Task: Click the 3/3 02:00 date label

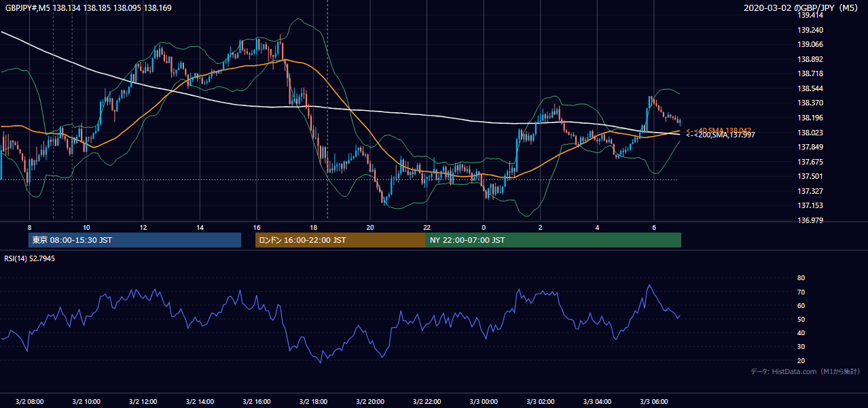Action: coord(541,402)
